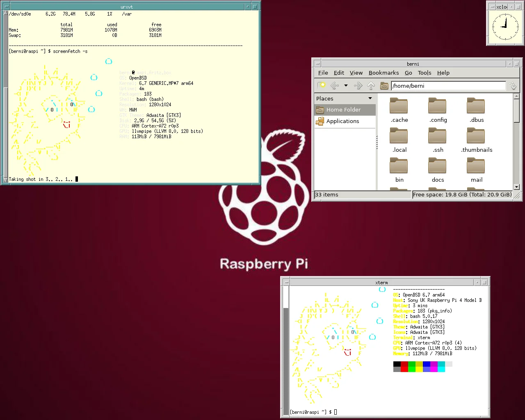Open the Go menu
525x420 pixels.
[x=408, y=73]
